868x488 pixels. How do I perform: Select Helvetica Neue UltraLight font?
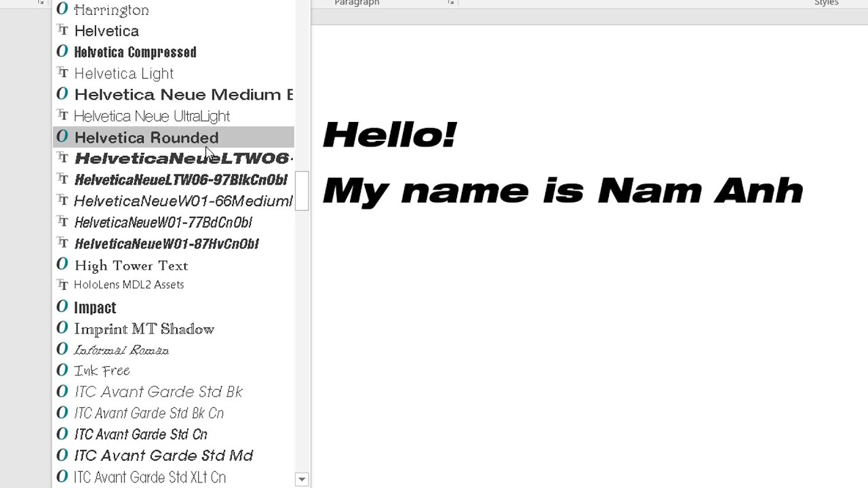pyautogui.click(x=174, y=116)
